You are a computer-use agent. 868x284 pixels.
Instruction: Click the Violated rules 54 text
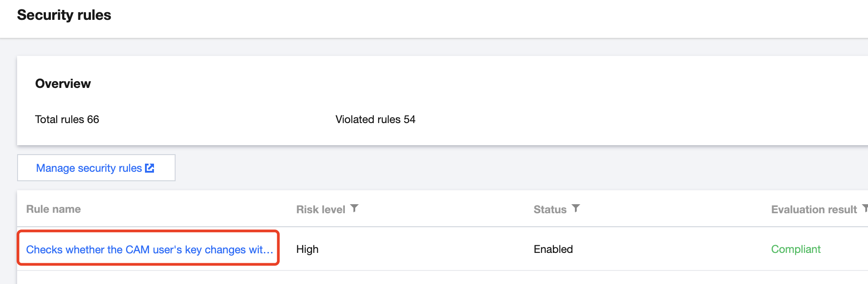[375, 119]
